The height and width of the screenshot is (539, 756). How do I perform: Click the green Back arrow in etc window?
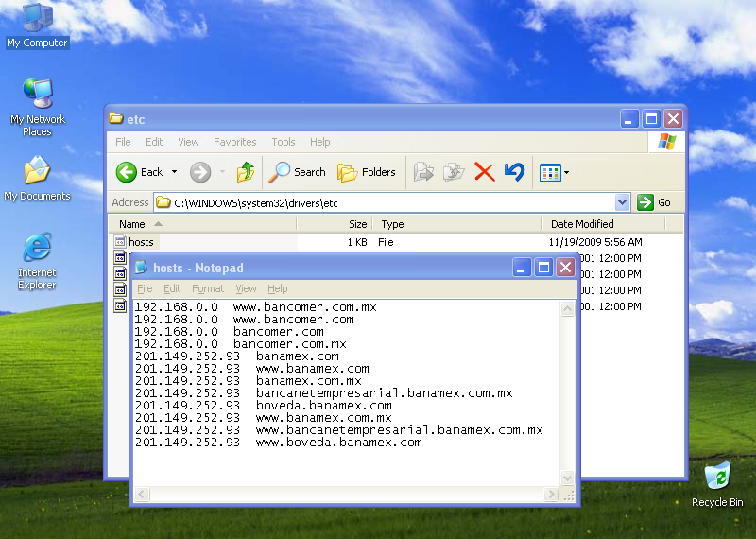tap(127, 172)
